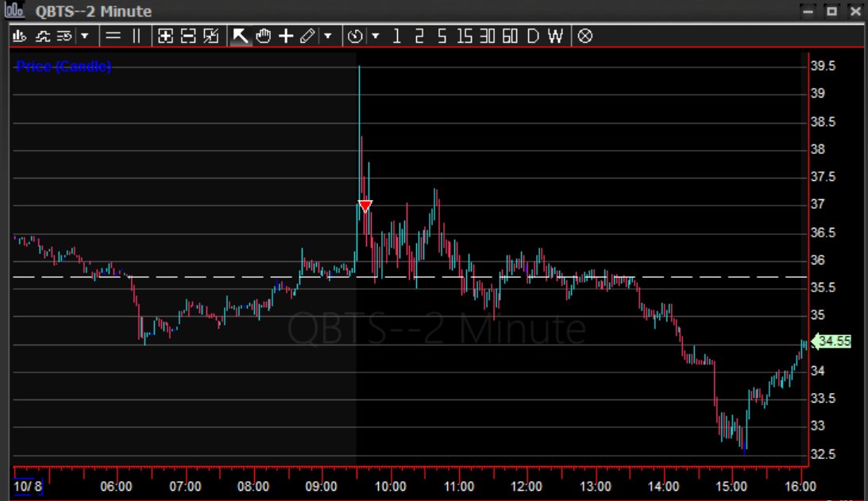Image resolution: width=868 pixels, height=501 pixels.
Task: Select the pencil drawing tool
Action: (307, 36)
